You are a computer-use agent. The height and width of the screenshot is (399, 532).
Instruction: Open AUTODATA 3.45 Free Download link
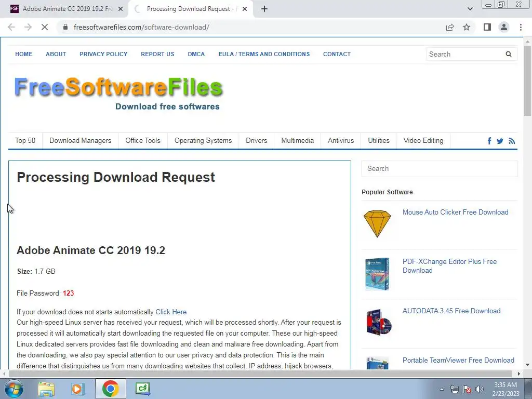pos(451,311)
